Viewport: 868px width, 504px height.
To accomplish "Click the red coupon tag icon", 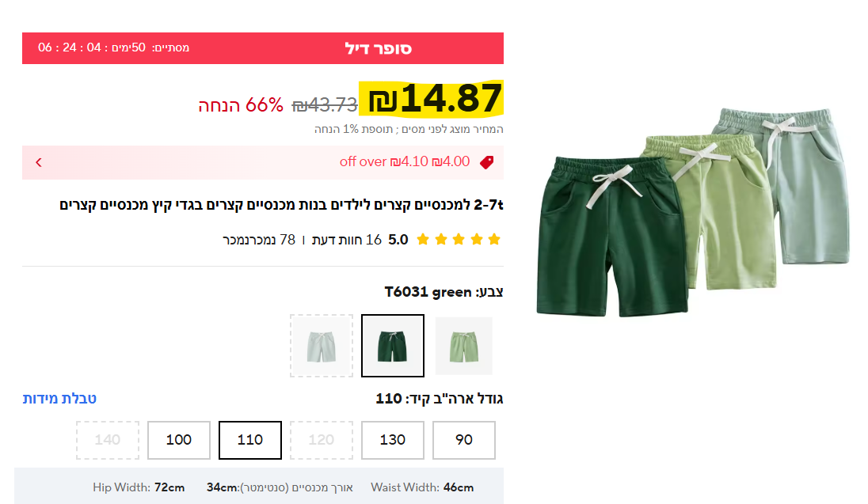I will (486, 162).
